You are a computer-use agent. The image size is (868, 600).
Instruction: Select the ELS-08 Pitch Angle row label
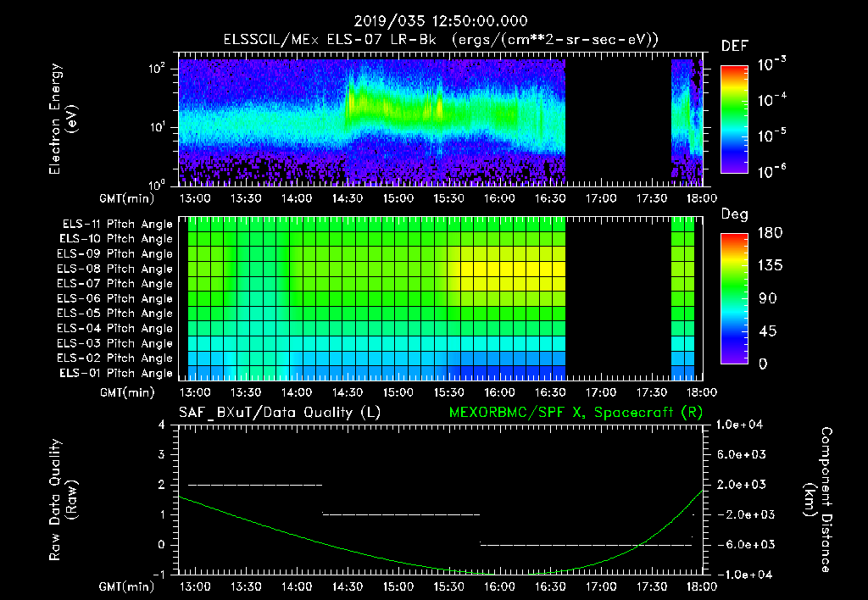[115, 269]
